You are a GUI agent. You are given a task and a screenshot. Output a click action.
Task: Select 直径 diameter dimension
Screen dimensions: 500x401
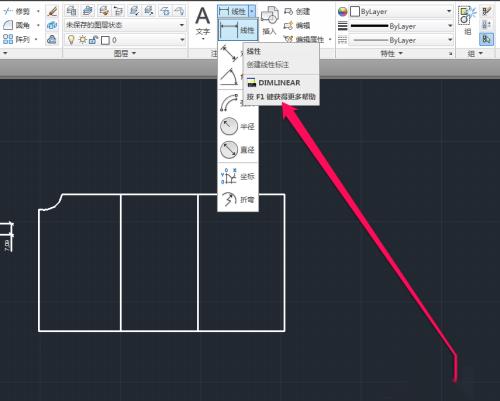(238, 150)
